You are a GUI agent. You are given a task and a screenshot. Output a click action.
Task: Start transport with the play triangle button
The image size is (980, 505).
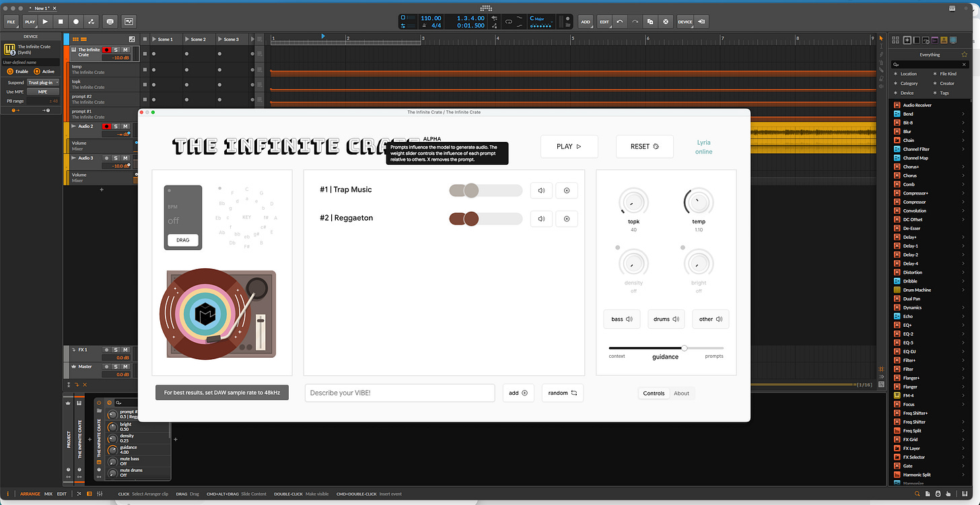[45, 22]
